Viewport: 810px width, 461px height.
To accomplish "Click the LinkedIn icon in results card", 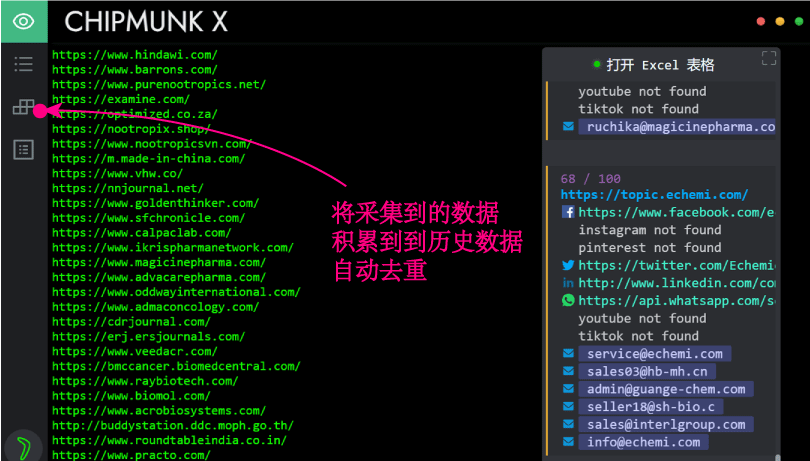I will [568, 283].
